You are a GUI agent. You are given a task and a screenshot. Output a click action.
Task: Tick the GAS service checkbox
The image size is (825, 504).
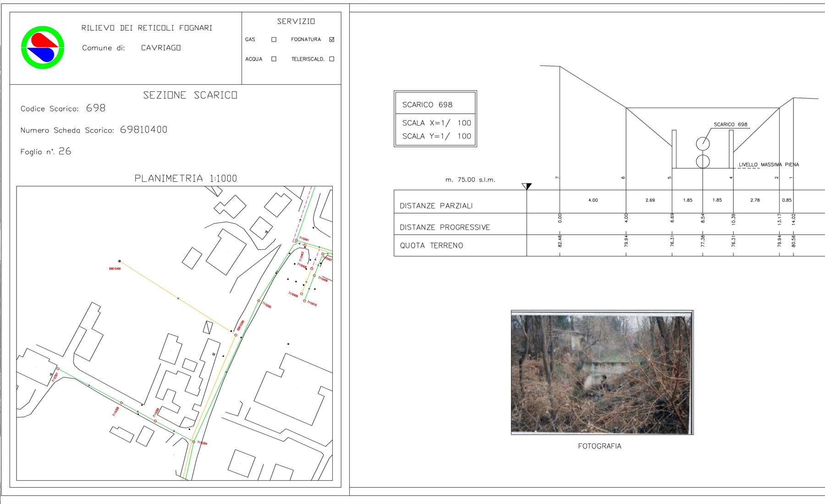pos(274,39)
